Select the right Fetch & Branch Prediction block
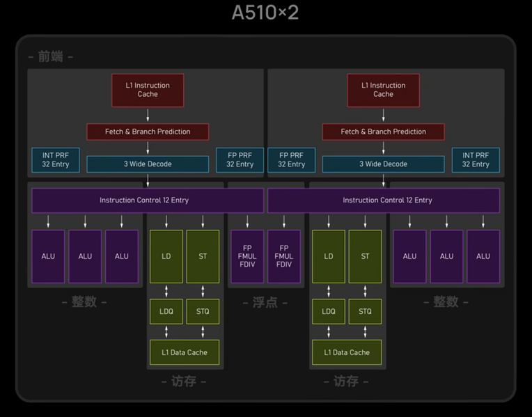This screenshot has width=532, height=417. pyautogui.click(x=384, y=132)
